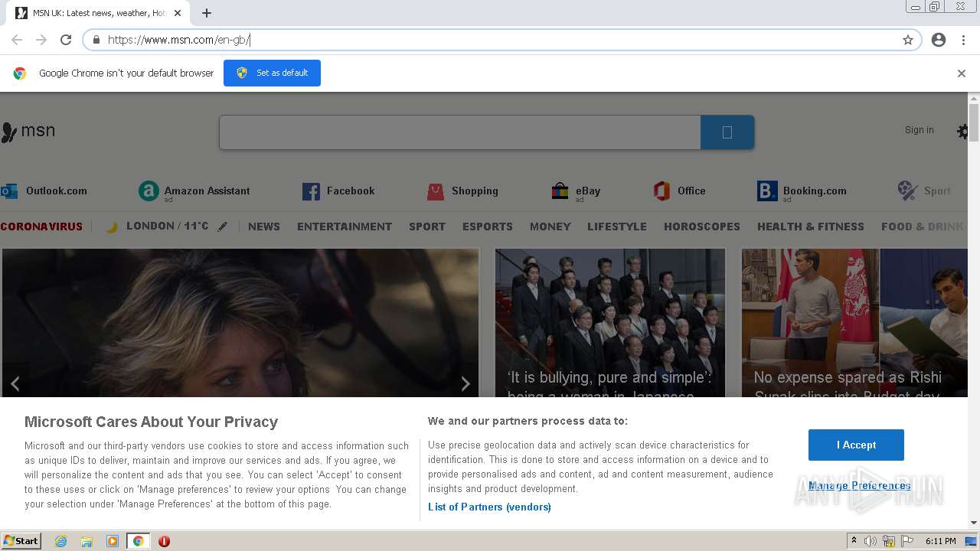Open MSN settings gear icon

coord(962,132)
